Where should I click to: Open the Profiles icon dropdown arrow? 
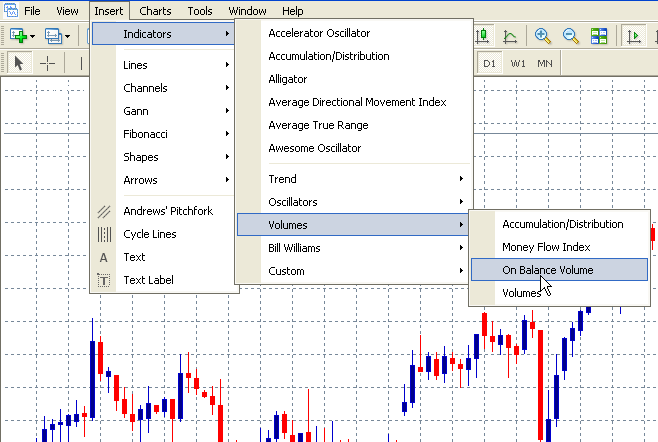point(68,37)
